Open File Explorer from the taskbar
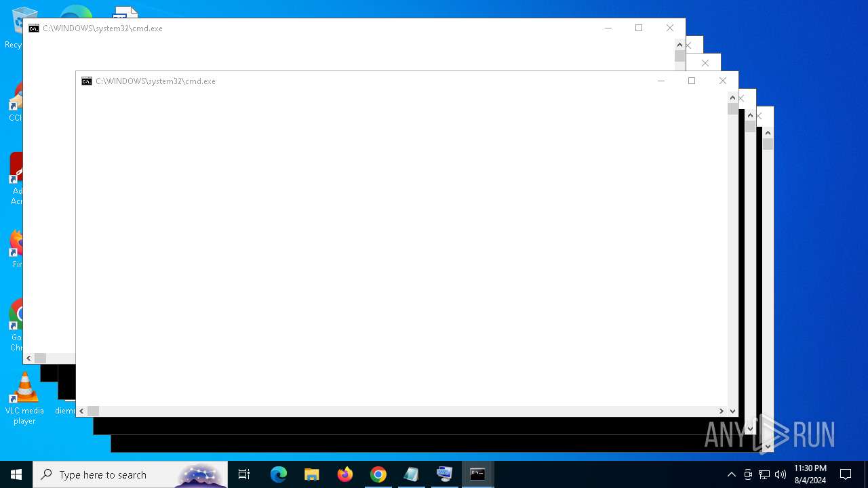This screenshot has width=868, height=488. [312, 474]
